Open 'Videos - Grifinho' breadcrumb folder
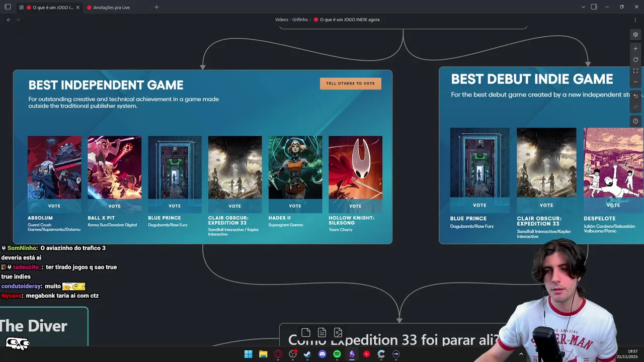 tap(291, 20)
